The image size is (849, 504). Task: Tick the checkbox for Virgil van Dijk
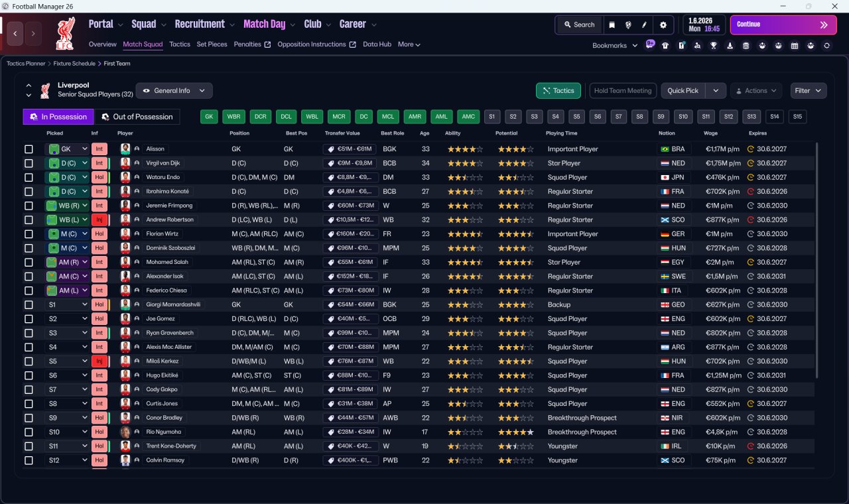click(x=29, y=163)
